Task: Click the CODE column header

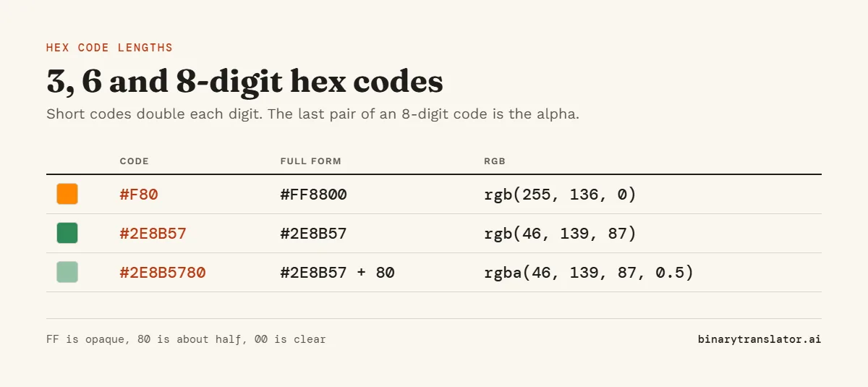Action: [x=135, y=161]
